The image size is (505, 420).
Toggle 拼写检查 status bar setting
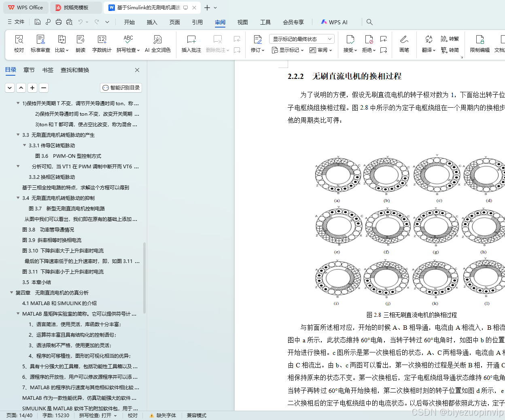(98, 416)
